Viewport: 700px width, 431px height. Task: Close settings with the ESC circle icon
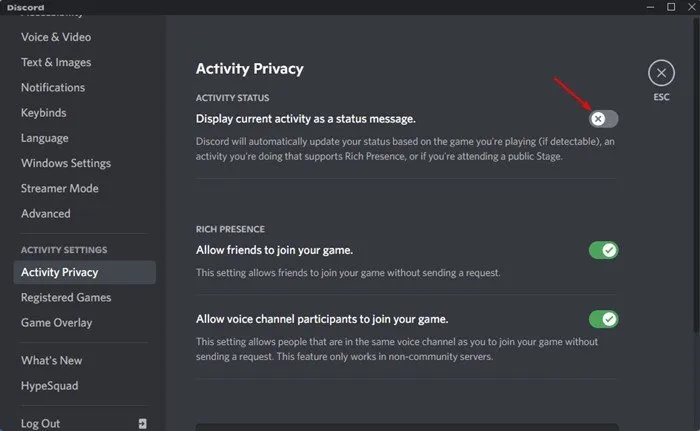661,73
